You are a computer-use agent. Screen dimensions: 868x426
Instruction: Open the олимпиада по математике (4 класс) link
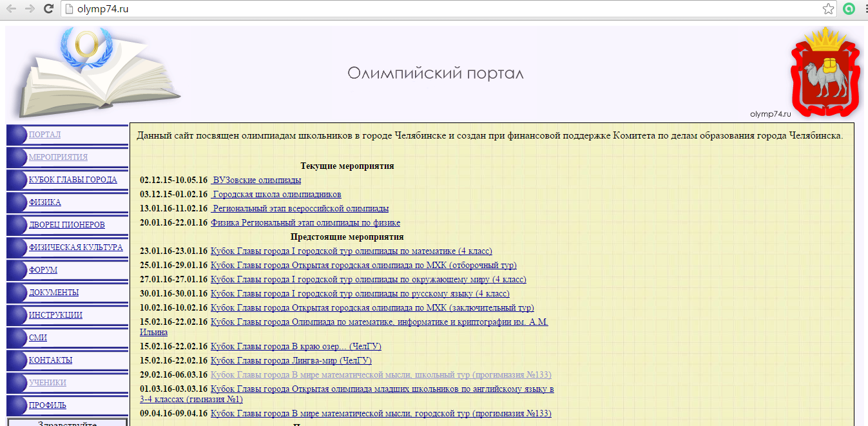click(351, 251)
